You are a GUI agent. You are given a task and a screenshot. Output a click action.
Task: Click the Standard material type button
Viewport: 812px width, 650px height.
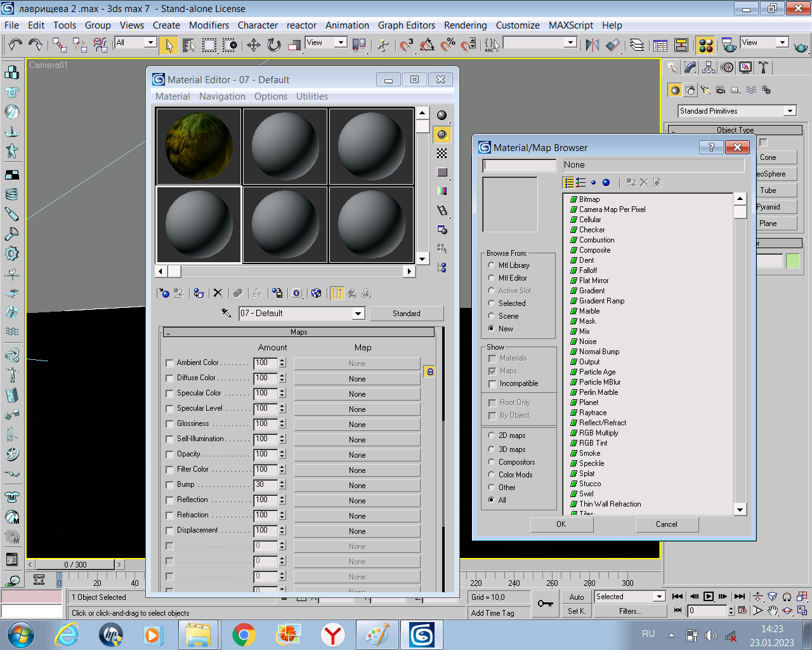pos(407,314)
